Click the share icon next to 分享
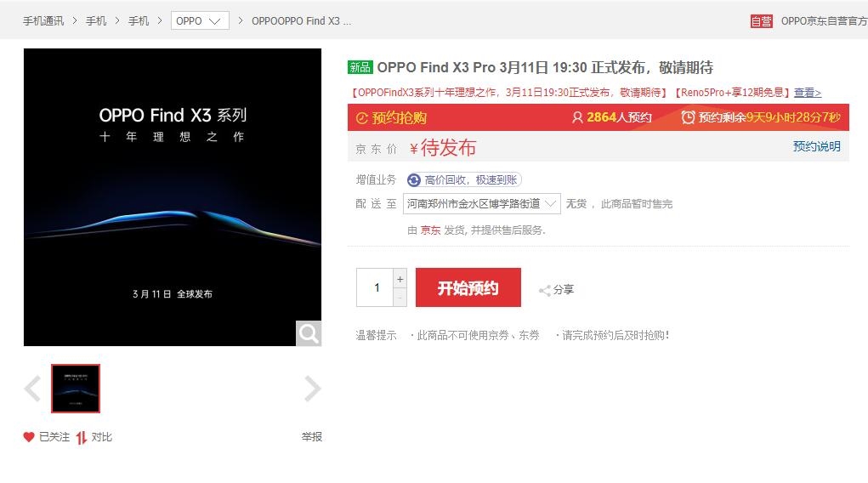Viewport: 868px width, 483px height. [545, 290]
